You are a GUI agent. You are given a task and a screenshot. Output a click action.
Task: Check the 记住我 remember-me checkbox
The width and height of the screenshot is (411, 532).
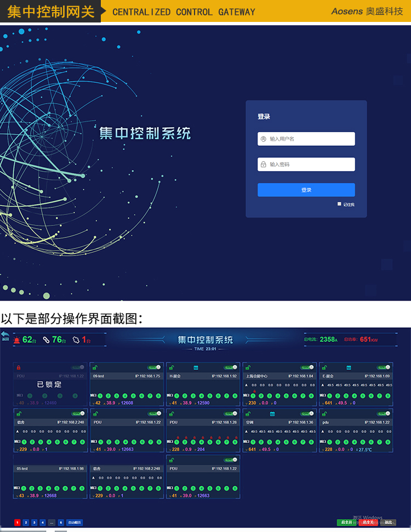[340, 204]
